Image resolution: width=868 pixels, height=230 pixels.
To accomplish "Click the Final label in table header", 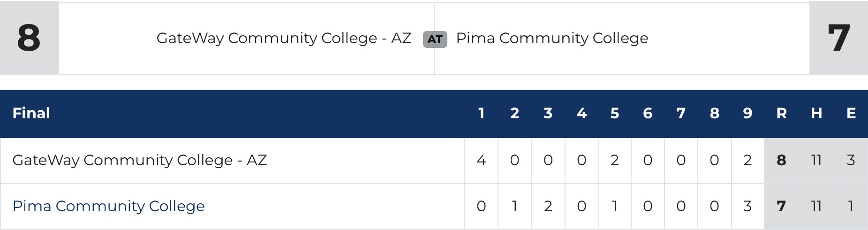I will tap(31, 113).
